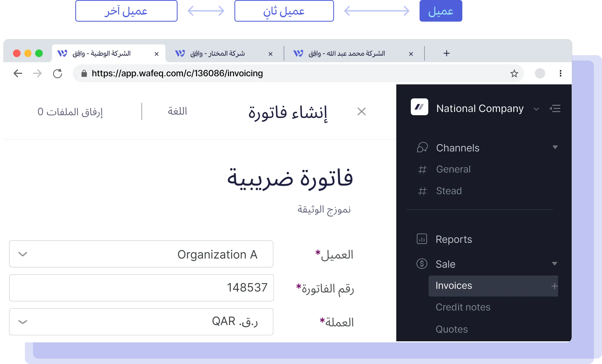Collapse the sidebar with the menu-fold icon
Screen dimensions: 602x364
click(x=555, y=108)
